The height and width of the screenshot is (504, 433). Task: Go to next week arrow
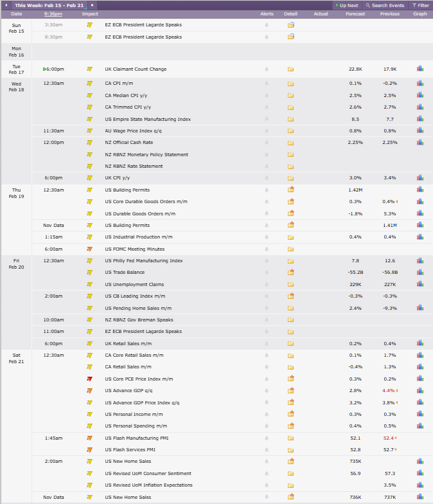[93, 5]
